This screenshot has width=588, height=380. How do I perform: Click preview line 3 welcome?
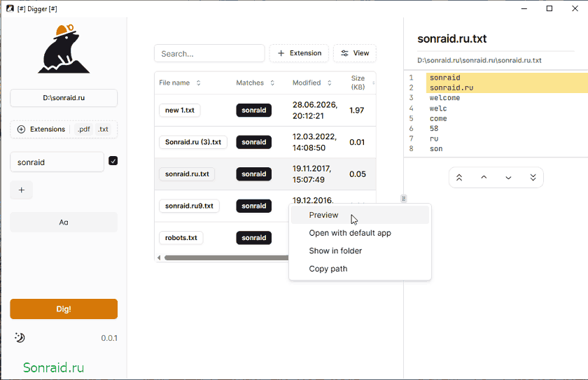point(444,98)
